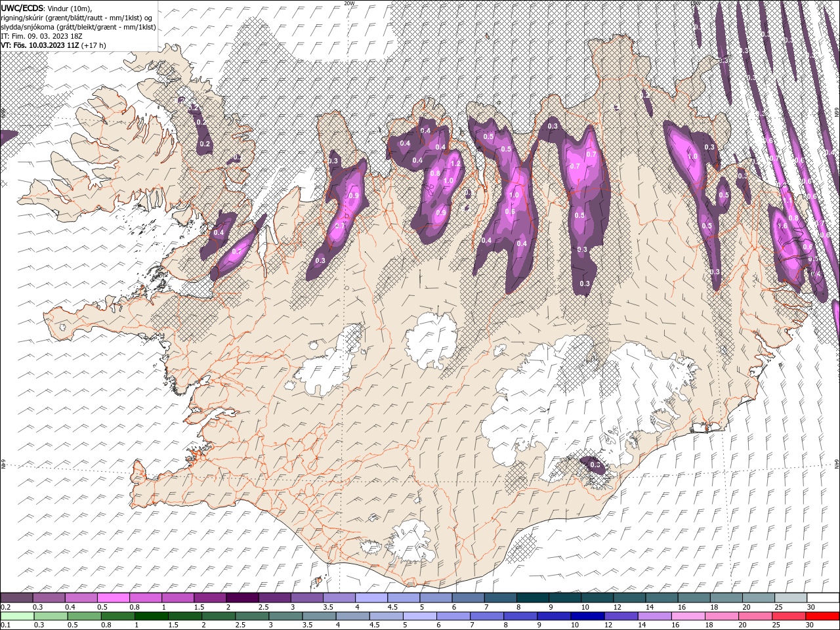
Task: Click the darkest purple swatch between 2 and 2.5
Action: pyautogui.click(x=242, y=598)
